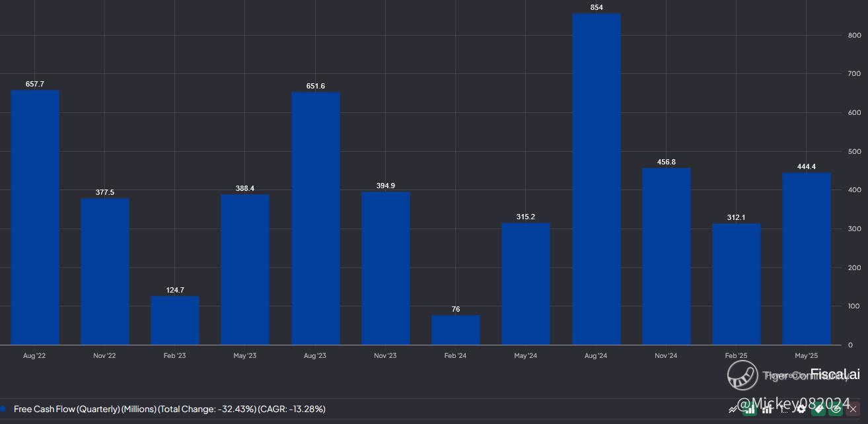Click the 76 value label
The height and width of the screenshot is (424, 868).
tap(456, 310)
